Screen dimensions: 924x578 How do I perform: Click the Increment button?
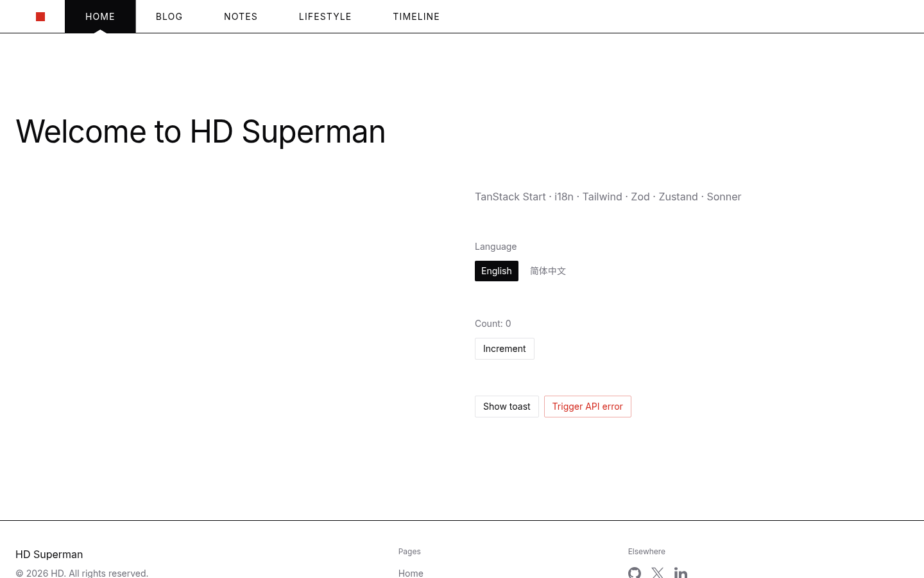(504, 349)
